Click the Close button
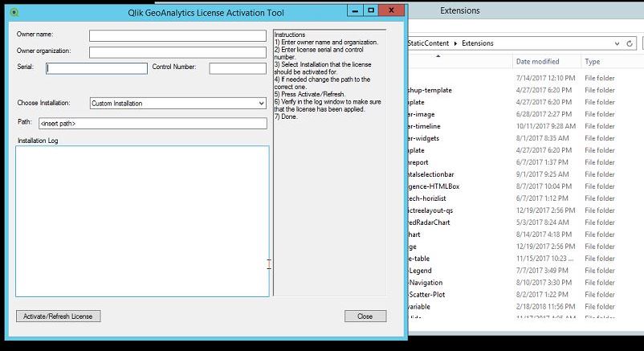 coord(365,316)
